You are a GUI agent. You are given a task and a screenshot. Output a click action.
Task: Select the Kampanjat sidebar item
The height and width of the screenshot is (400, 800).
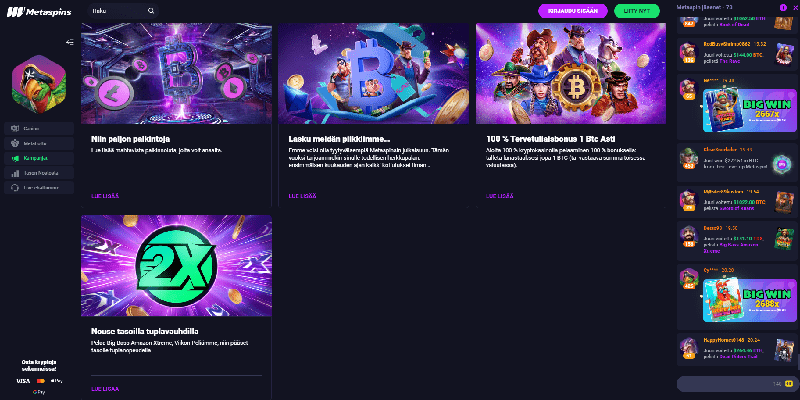(39, 158)
